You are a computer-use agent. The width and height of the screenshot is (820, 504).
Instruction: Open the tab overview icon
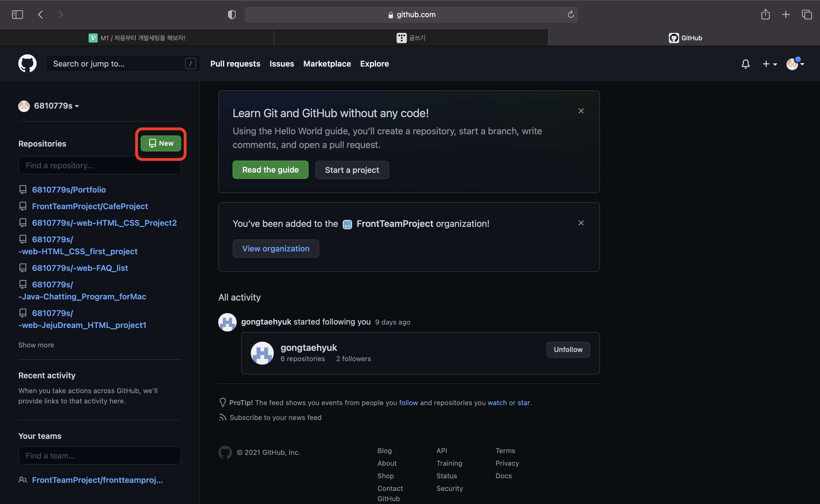pos(807,15)
